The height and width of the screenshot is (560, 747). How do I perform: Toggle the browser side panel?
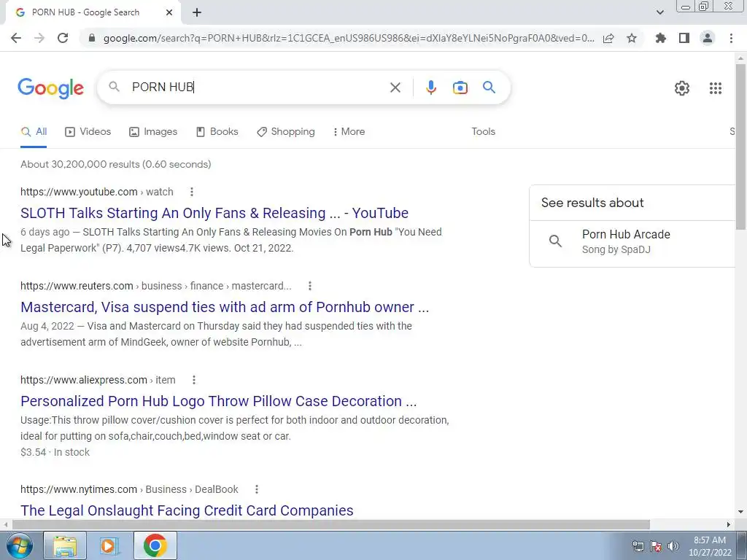(x=684, y=38)
